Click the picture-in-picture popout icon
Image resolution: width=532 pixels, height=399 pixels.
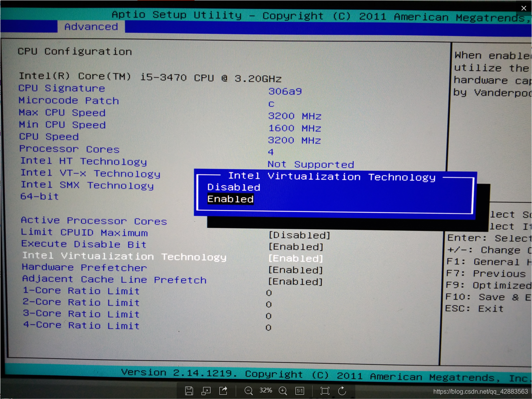[x=206, y=391]
